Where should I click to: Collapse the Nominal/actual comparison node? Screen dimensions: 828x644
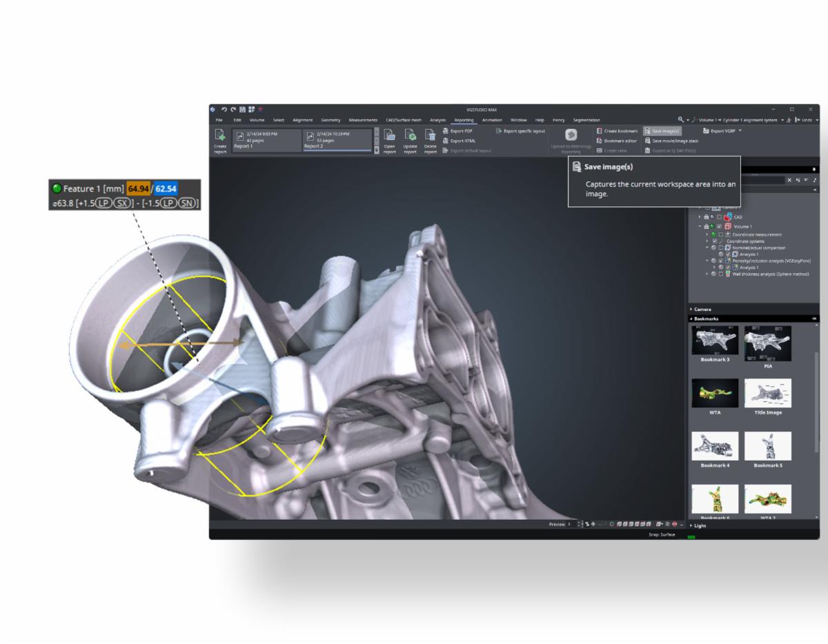(x=707, y=248)
